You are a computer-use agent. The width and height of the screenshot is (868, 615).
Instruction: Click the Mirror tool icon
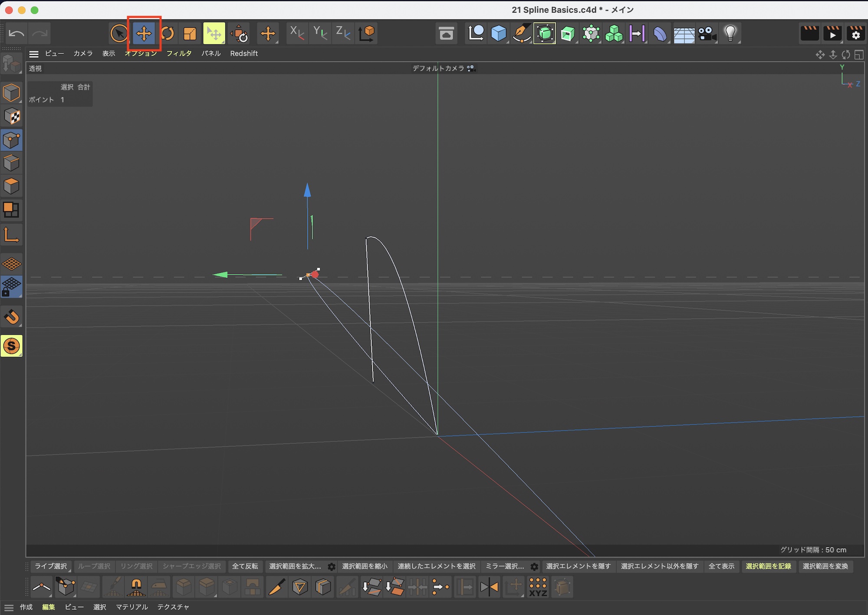tap(489, 587)
